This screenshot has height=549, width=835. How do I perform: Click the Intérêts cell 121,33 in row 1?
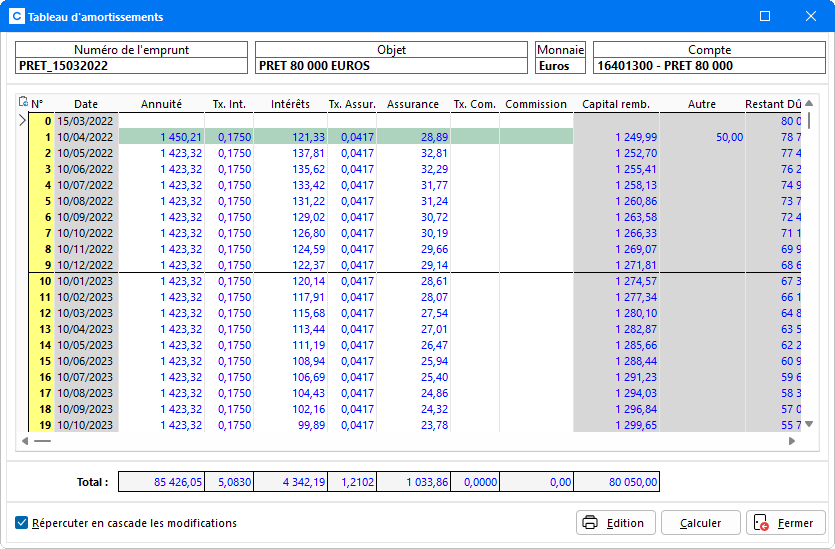pos(290,137)
